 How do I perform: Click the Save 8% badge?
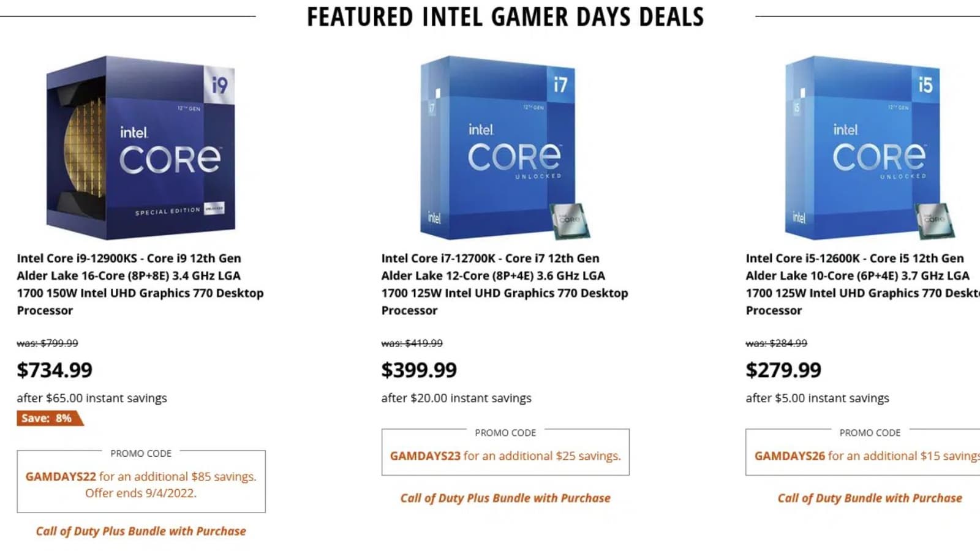point(47,418)
